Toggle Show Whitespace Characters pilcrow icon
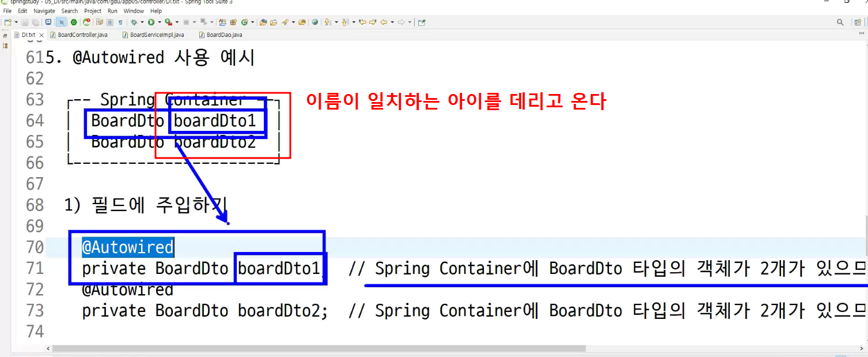Viewport: 868px width, 357px height. (120, 22)
